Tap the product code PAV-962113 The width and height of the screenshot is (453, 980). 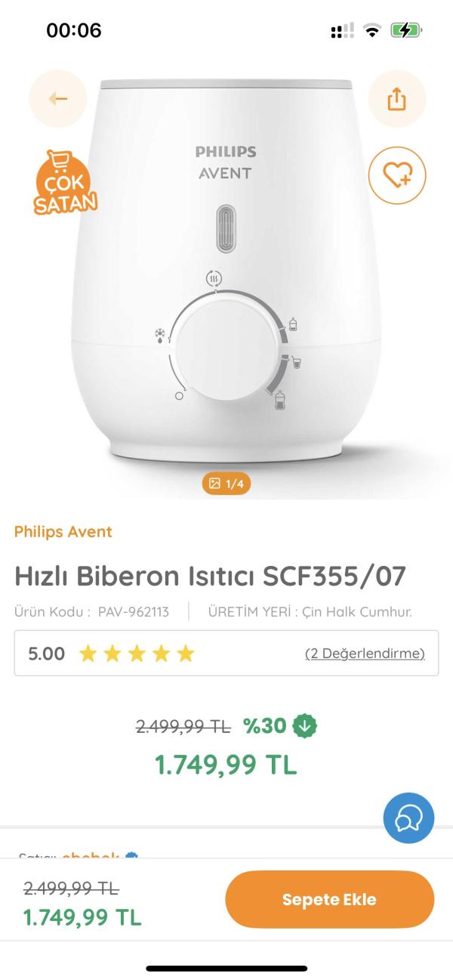point(134,612)
